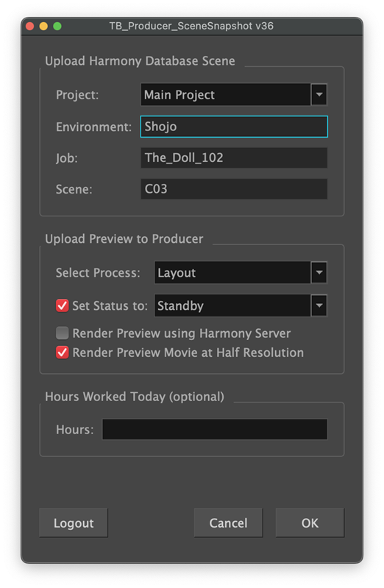Select the Scene field showing C03
384x588 pixels.
tap(234, 189)
